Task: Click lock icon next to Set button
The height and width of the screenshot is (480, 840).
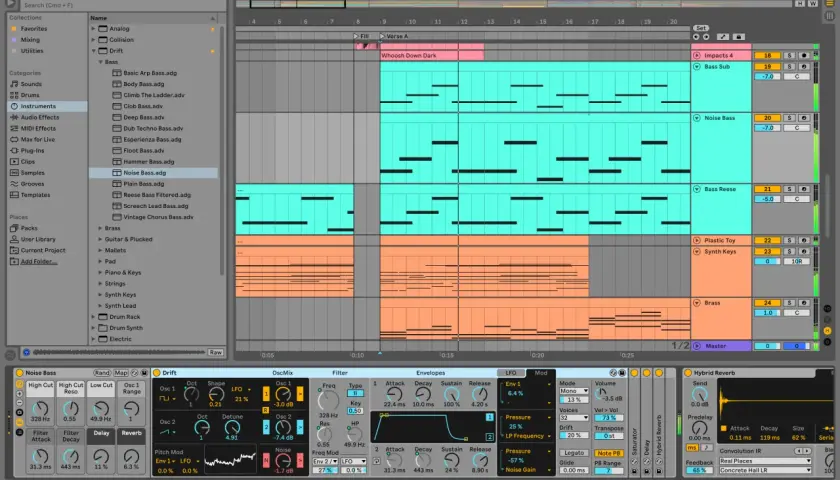Action: point(738,37)
